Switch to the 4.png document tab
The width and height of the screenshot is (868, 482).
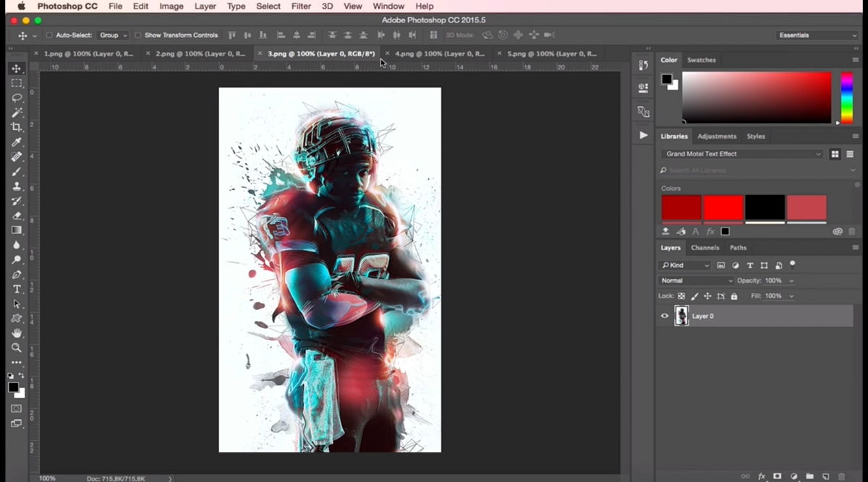click(440, 53)
